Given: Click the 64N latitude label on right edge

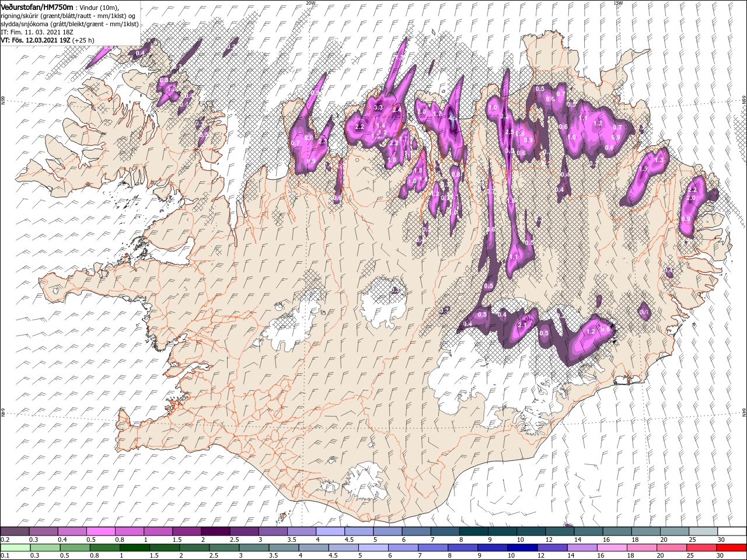Looking at the screenshot, I should [x=744, y=412].
